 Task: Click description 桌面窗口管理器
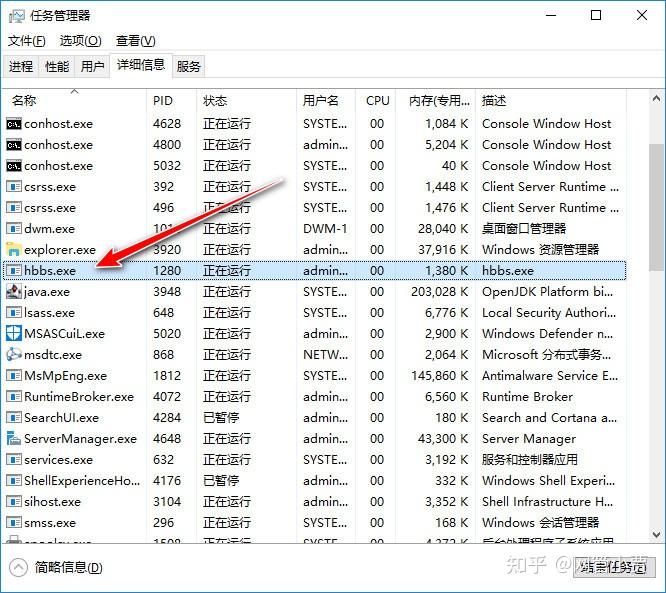point(524,229)
